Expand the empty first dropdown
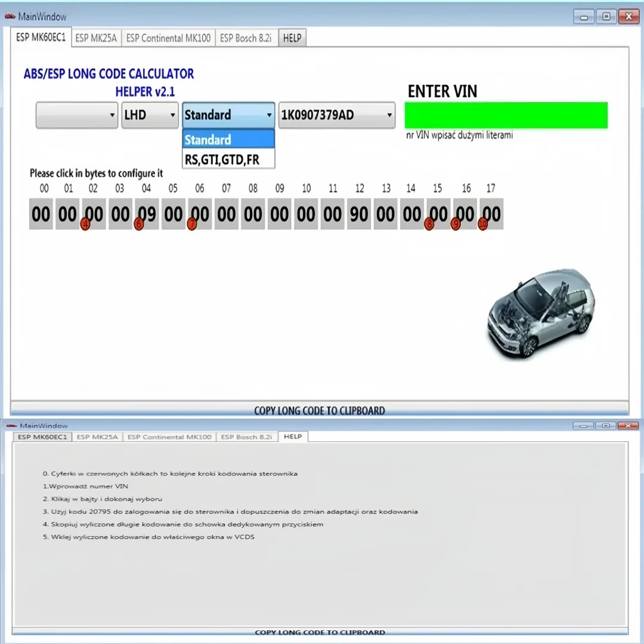The image size is (644, 644). point(77,115)
